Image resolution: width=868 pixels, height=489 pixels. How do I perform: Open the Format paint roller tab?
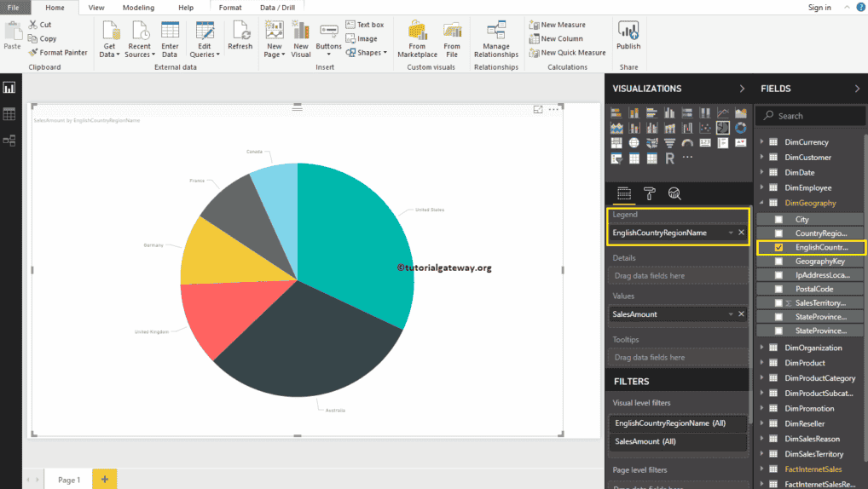pyautogui.click(x=650, y=193)
